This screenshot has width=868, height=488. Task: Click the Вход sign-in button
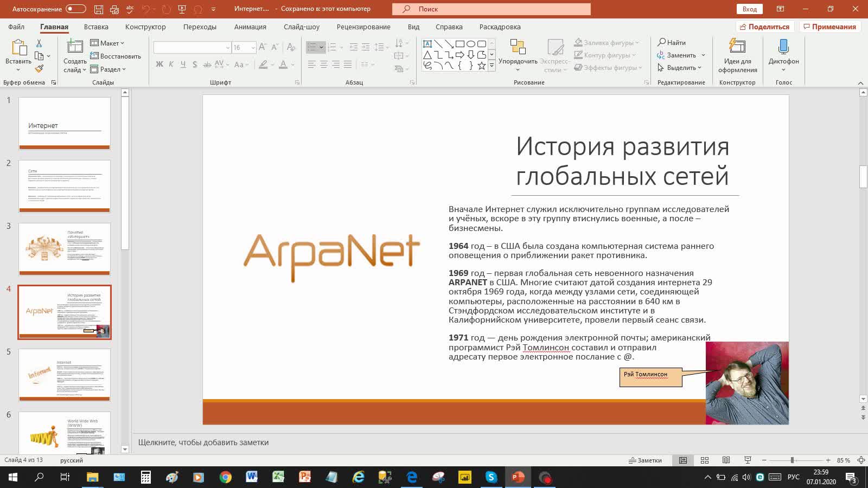(x=749, y=9)
